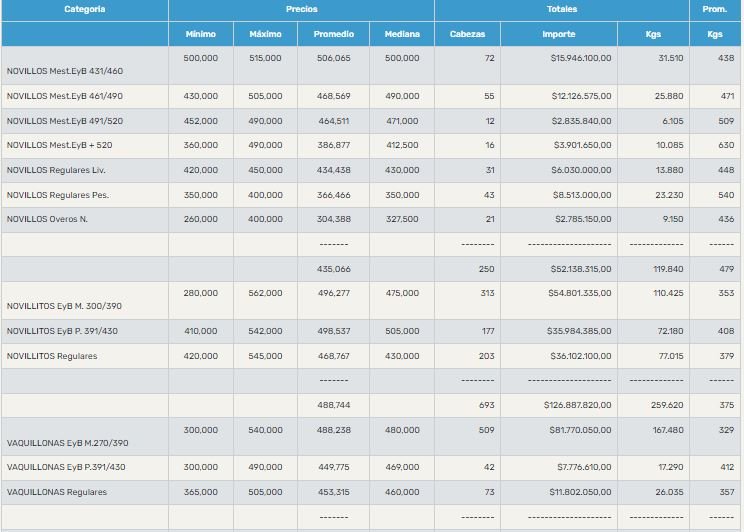The height and width of the screenshot is (532, 744).
Task: Click the NOVILLITOS Regulares category
Action: (52, 356)
